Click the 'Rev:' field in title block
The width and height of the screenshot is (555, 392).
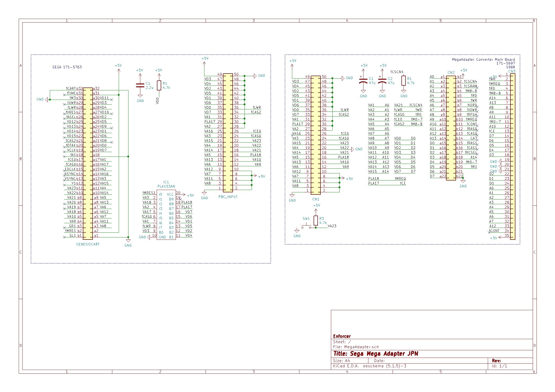click(x=496, y=361)
